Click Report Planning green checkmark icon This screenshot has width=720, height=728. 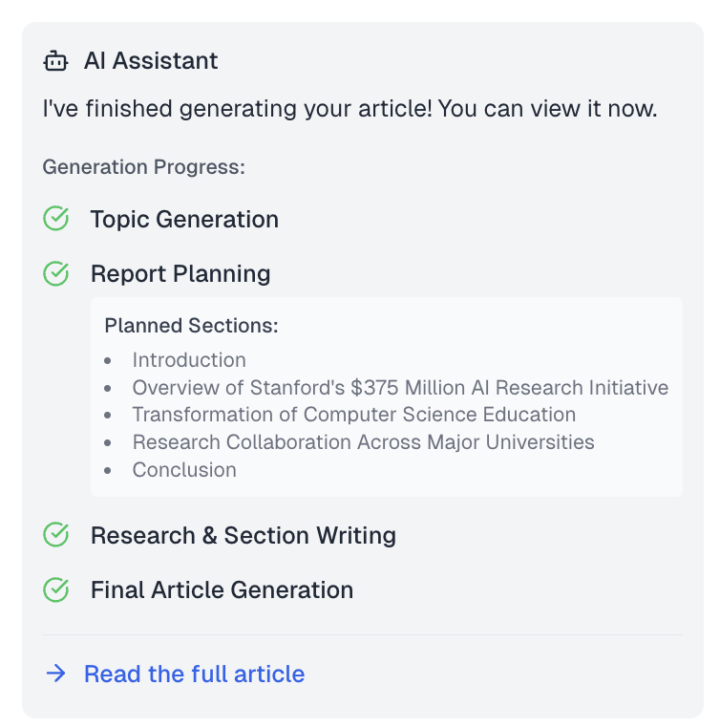pos(56,273)
